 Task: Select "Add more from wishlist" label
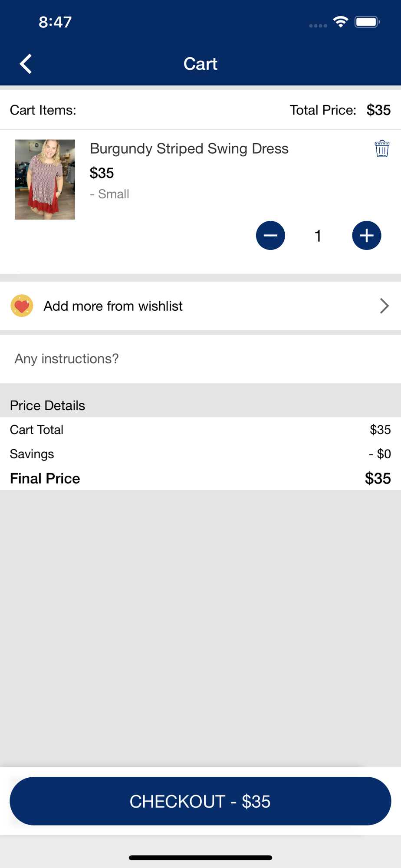[x=113, y=306]
